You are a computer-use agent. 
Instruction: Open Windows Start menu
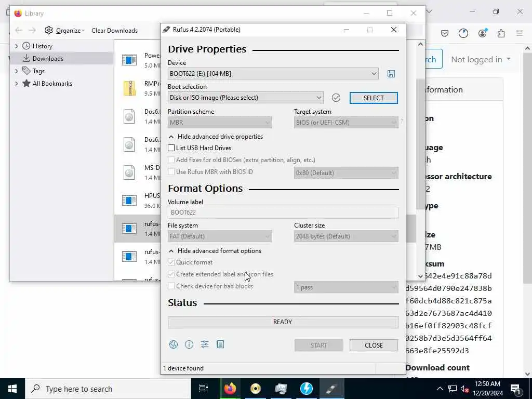[x=12, y=389]
